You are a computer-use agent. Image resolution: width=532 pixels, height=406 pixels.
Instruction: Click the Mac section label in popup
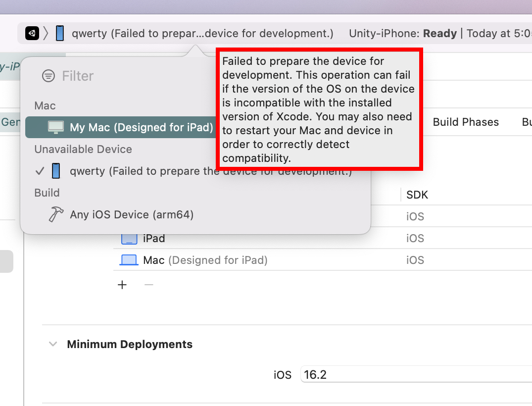(45, 105)
